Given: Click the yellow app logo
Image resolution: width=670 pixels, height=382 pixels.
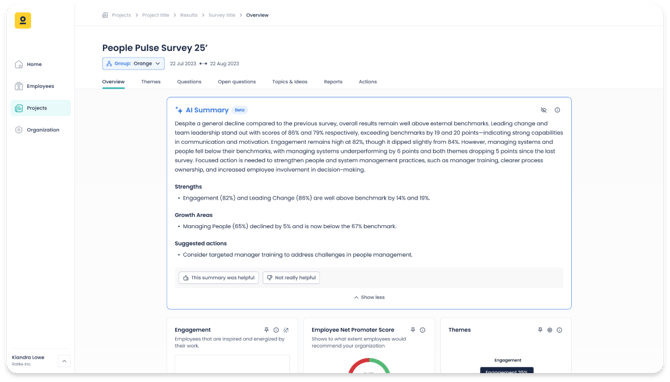Looking at the screenshot, I should tap(23, 21).
